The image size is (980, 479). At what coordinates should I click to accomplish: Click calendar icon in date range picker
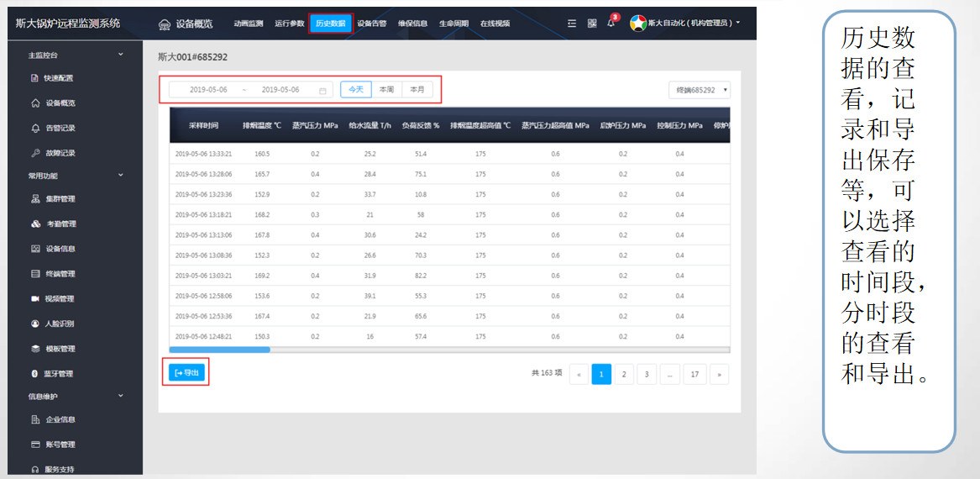click(322, 90)
